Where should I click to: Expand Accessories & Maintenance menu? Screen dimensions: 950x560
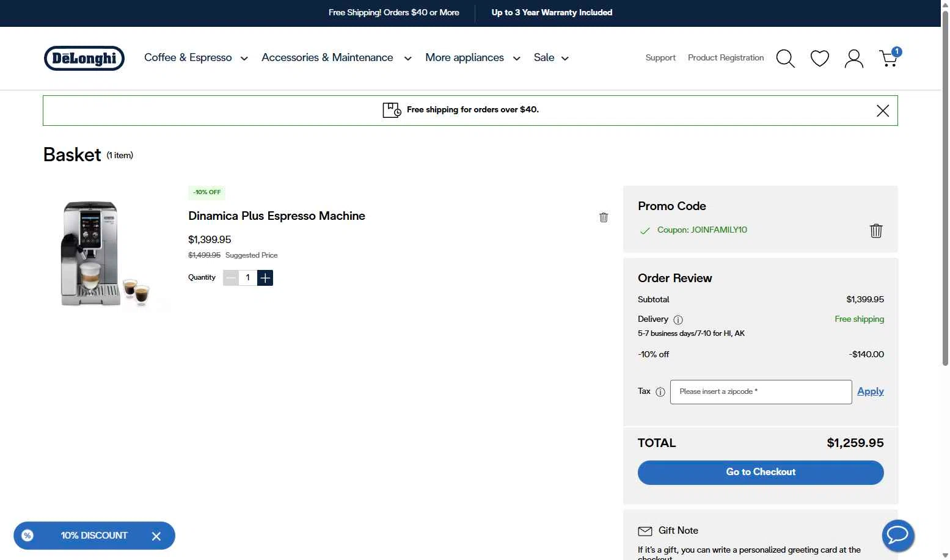(337, 57)
